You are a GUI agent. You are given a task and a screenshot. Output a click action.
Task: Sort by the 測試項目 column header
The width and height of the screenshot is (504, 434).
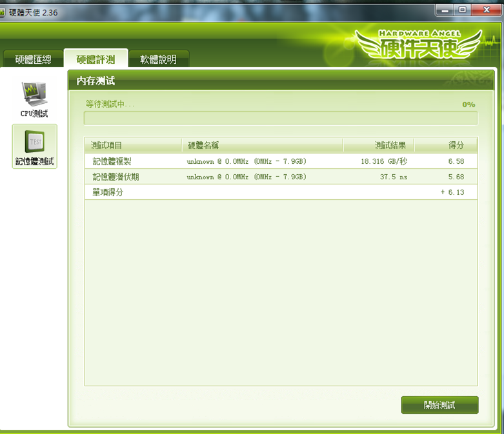(133, 145)
